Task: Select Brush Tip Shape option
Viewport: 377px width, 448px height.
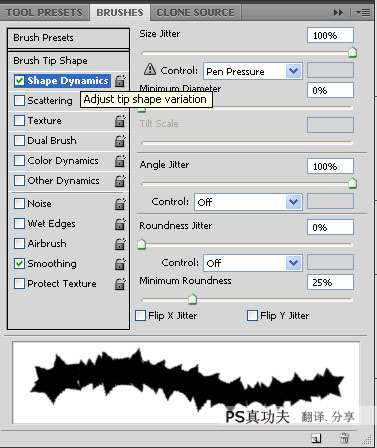Action: (68, 61)
